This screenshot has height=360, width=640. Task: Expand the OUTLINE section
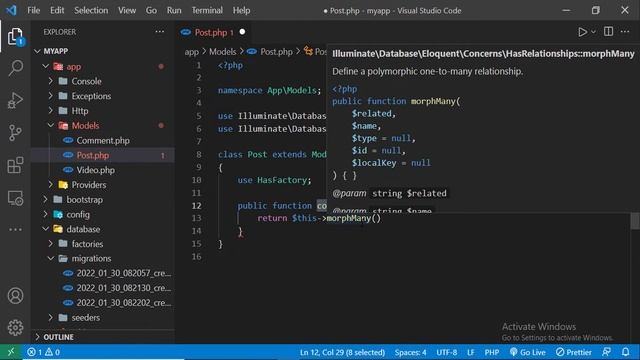click(x=103, y=337)
